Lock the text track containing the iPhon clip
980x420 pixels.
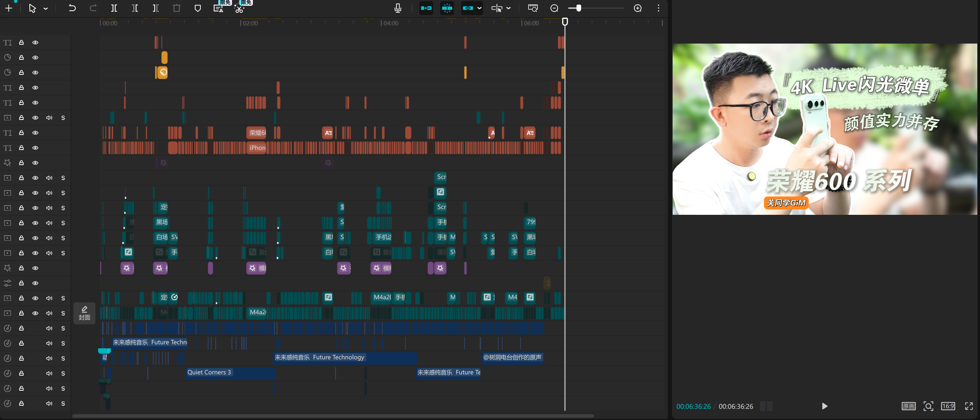pyautogui.click(x=22, y=148)
